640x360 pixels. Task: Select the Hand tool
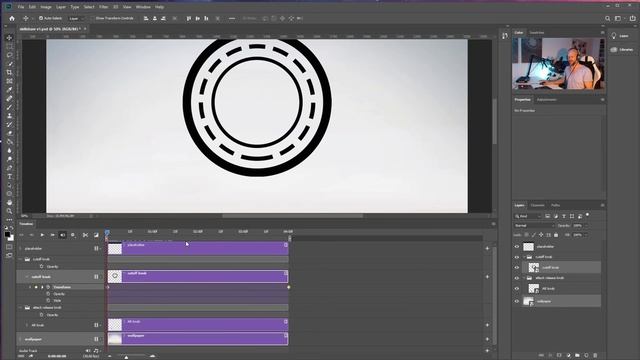click(9, 202)
